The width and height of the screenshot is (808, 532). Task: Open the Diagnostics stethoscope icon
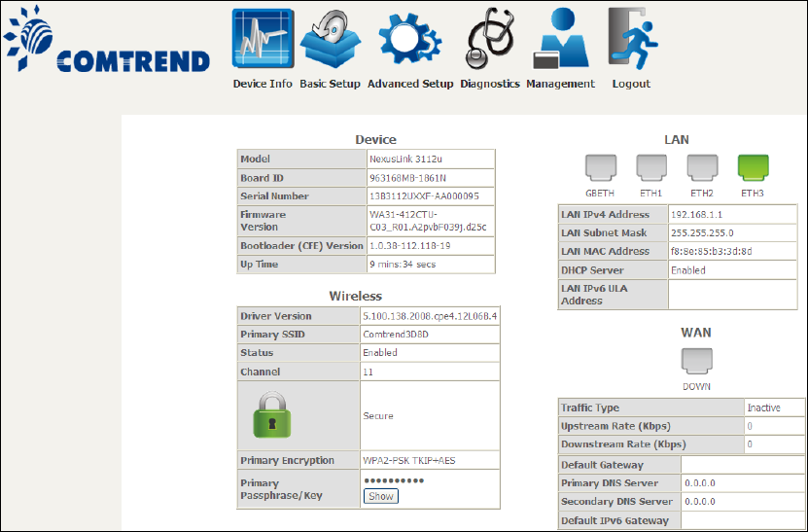point(489,39)
